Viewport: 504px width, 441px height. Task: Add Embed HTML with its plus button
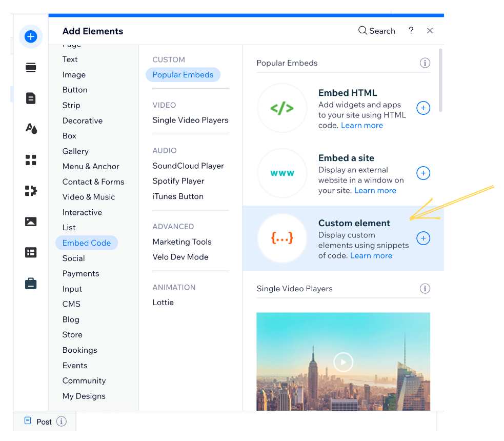tap(423, 108)
